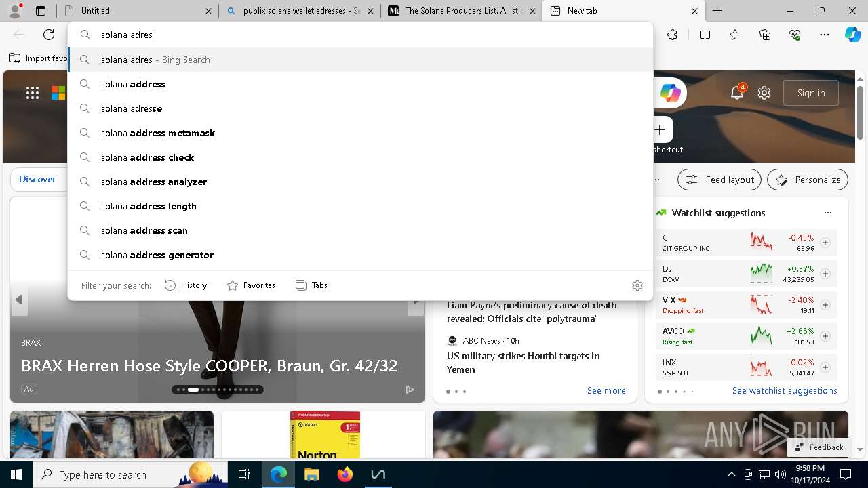Choose 'solana address length' suggestion
868x488 pixels.
[x=360, y=206]
